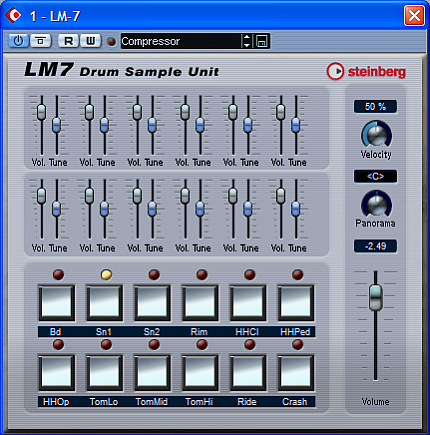This screenshot has width=430, height=435.
Task: Click the -2.49 volume value display
Action: click(375, 246)
